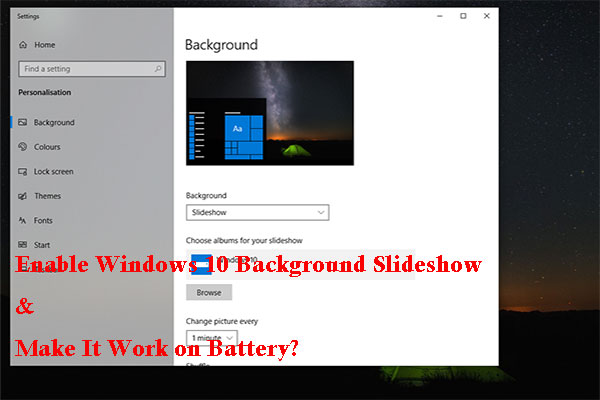Open the Lock screen settings page
Viewport: 600px width, 400px height.
point(53,172)
